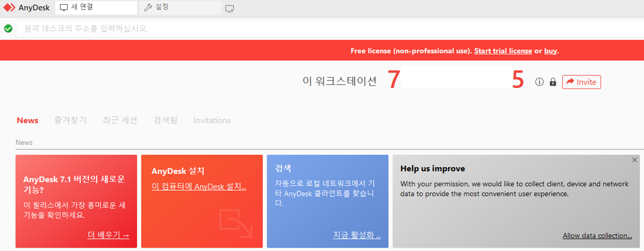Click the News section heading above the cards
This screenshot has width=644, height=251.
click(24, 143)
